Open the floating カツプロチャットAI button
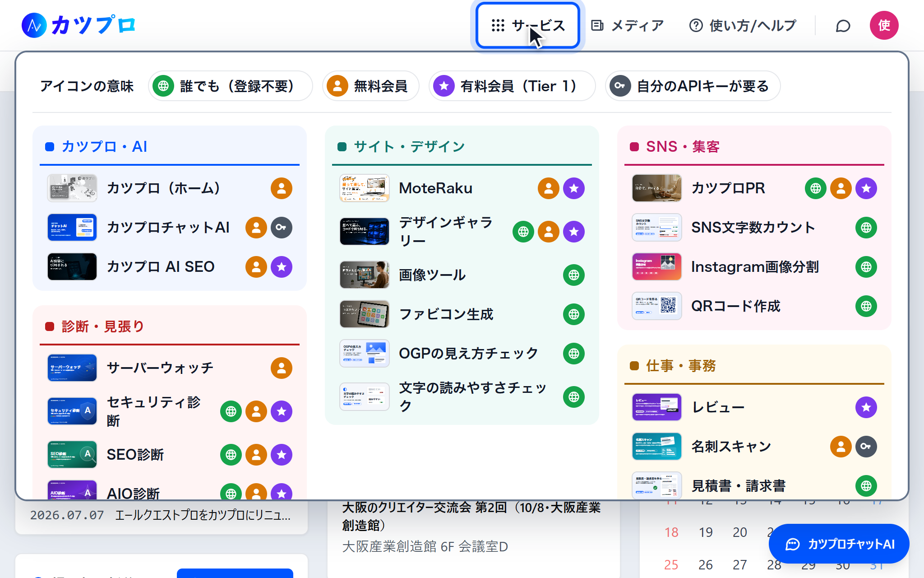Screen dimensions: 924x578 (x=839, y=544)
